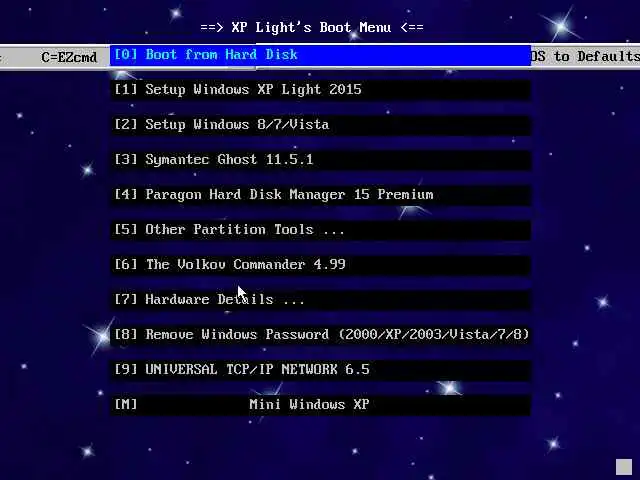Boot Mini Windows XP entry
The width and height of the screenshot is (640, 480).
click(320, 405)
